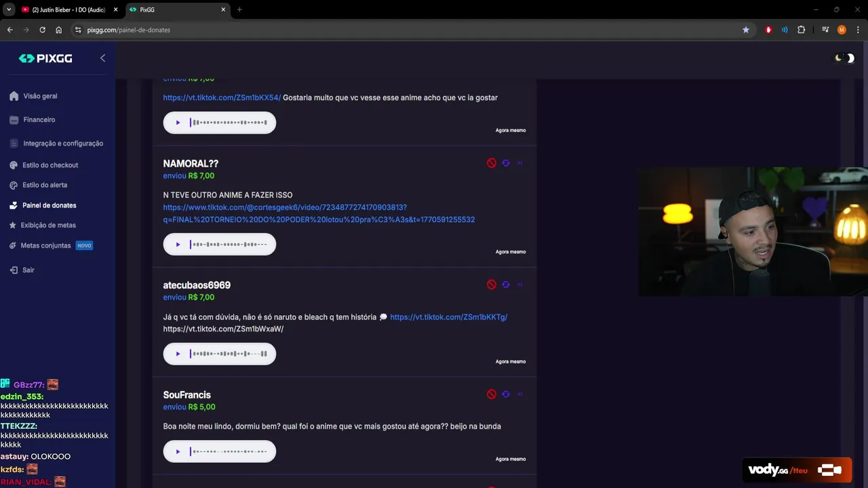The width and height of the screenshot is (868, 488).
Task: Select the PixGG browser tab
Action: click(176, 9)
